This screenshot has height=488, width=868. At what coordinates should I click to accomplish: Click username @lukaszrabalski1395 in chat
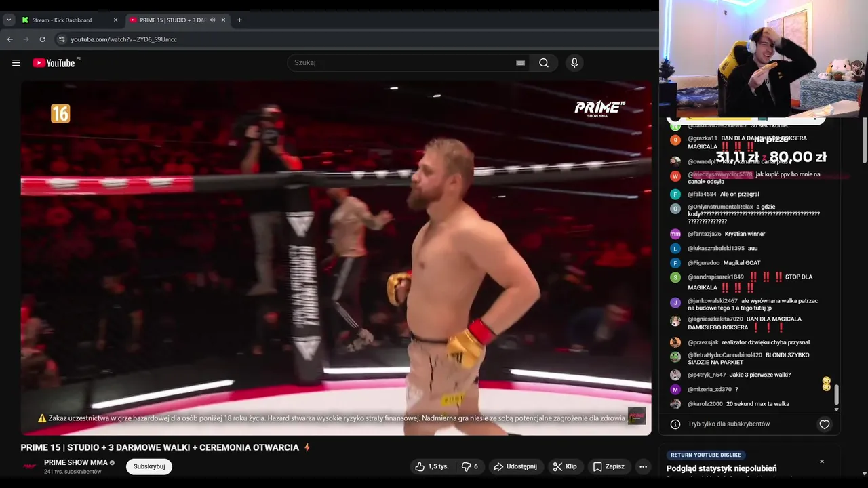tap(716, 249)
